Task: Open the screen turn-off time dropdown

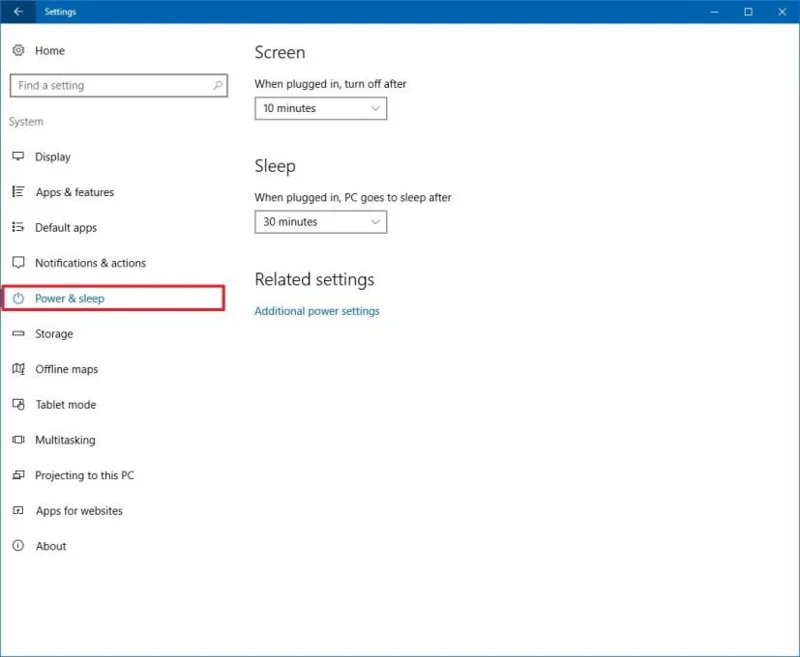Action: [x=320, y=108]
